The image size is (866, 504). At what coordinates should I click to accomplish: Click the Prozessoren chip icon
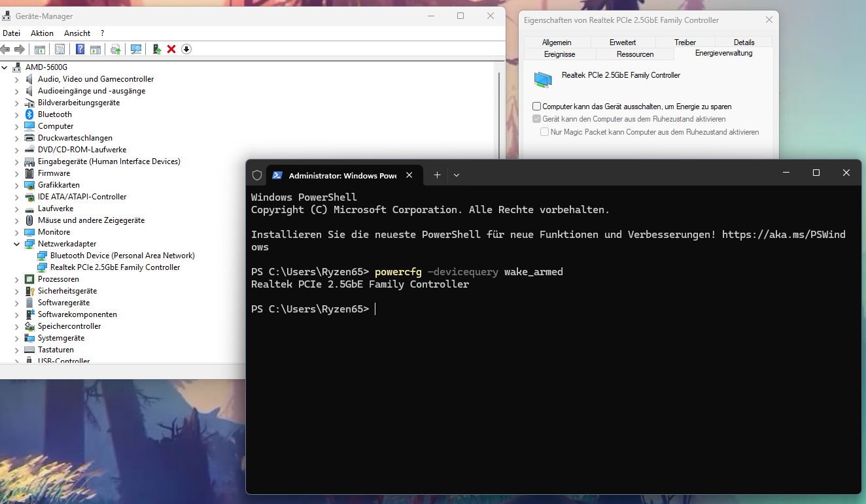pyautogui.click(x=29, y=279)
